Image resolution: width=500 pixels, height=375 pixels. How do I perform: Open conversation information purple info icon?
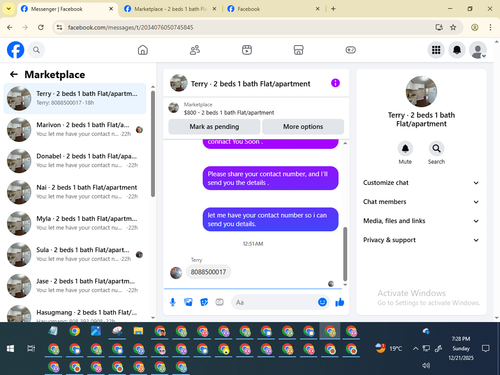coord(335,83)
